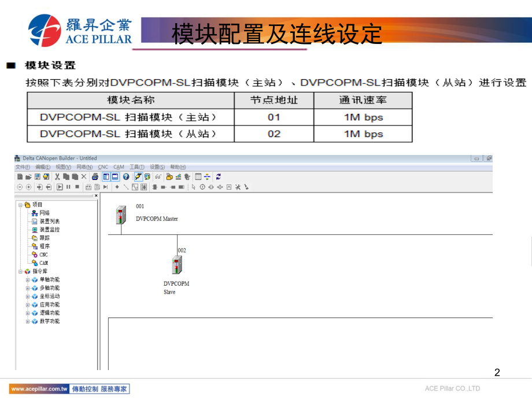Collapse the 项目 tree node
This screenshot has height=399, width=532.
(x=20, y=205)
